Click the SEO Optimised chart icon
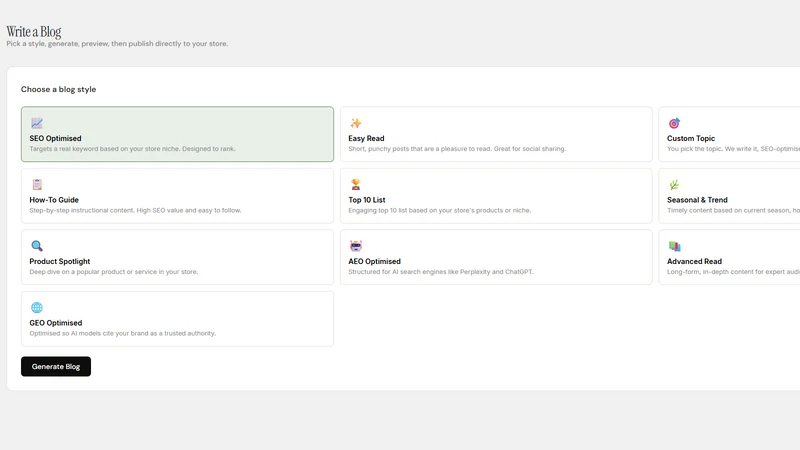This screenshot has width=800, height=450. [x=37, y=123]
